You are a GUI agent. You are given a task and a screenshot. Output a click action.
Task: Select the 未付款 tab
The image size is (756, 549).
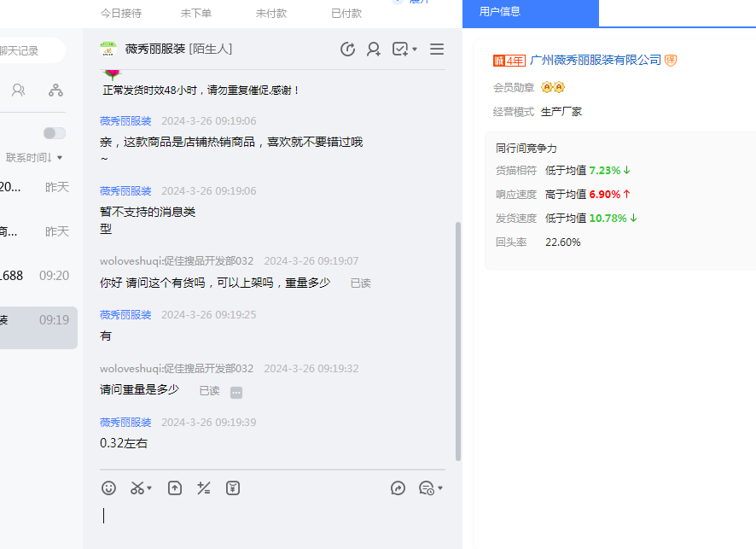point(271,13)
